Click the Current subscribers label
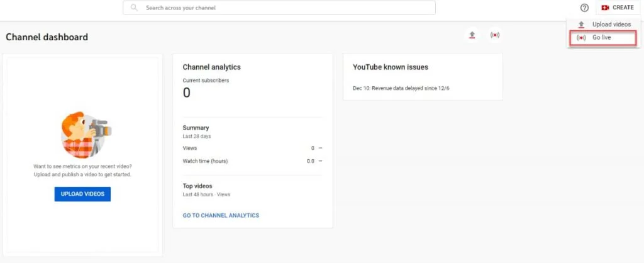This screenshot has height=263, width=644. point(206,81)
